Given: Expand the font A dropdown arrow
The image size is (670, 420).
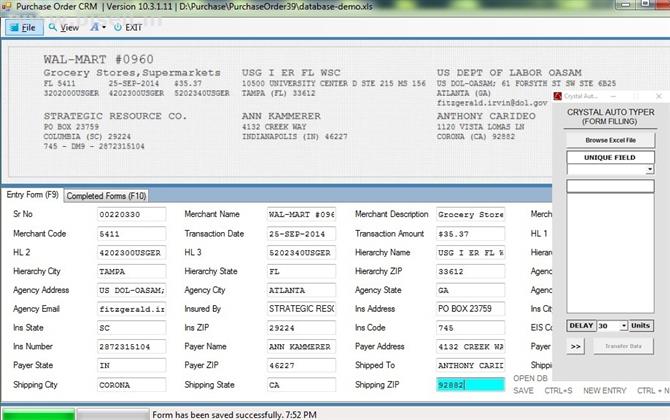Looking at the screenshot, I should point(104,28).
